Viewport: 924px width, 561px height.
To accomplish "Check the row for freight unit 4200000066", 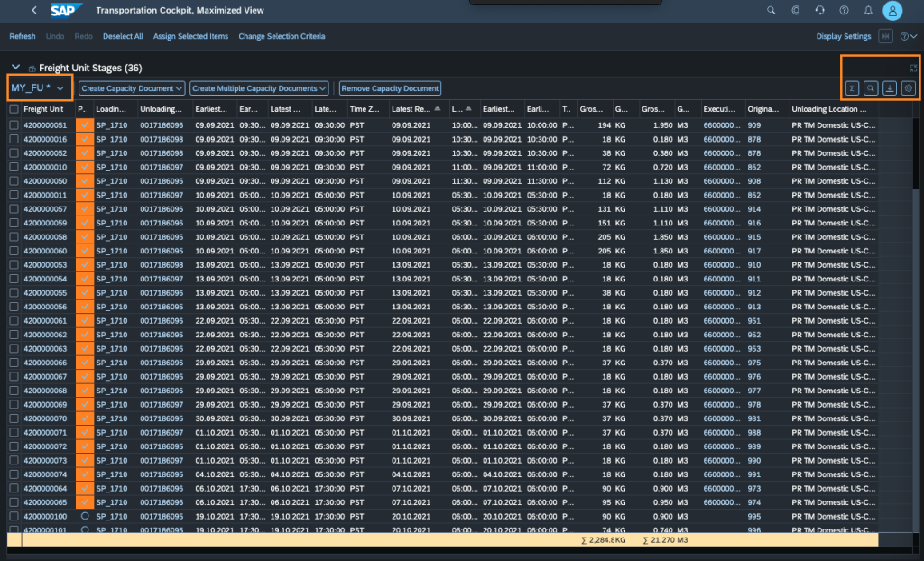I will (14, 363).
